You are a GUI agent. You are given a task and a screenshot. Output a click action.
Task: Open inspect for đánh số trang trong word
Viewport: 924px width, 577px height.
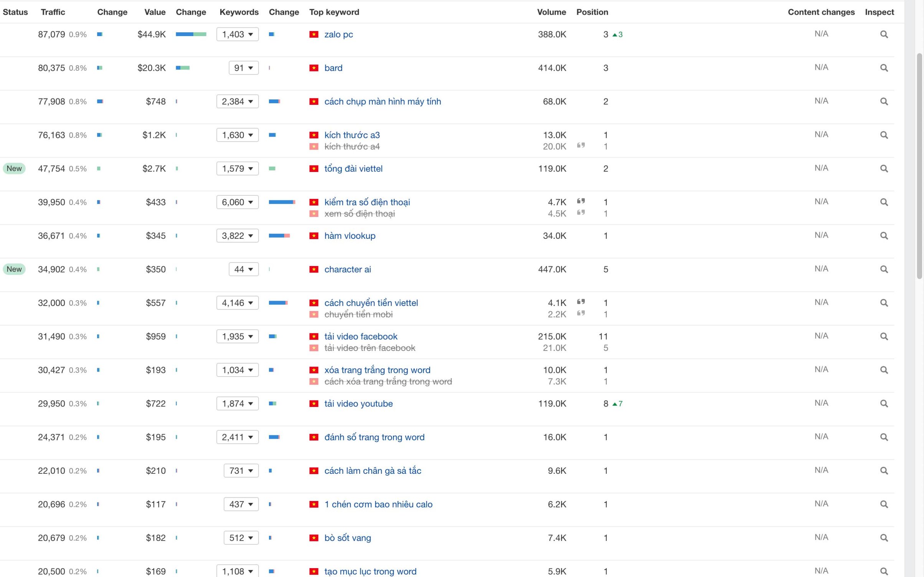[884, 437]
